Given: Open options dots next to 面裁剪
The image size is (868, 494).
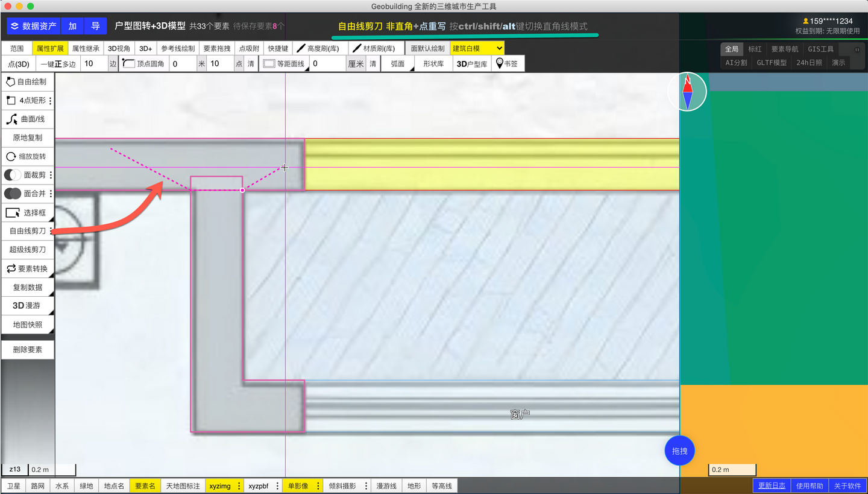Looking at the screenshot, I should click(x=51, y=175).
